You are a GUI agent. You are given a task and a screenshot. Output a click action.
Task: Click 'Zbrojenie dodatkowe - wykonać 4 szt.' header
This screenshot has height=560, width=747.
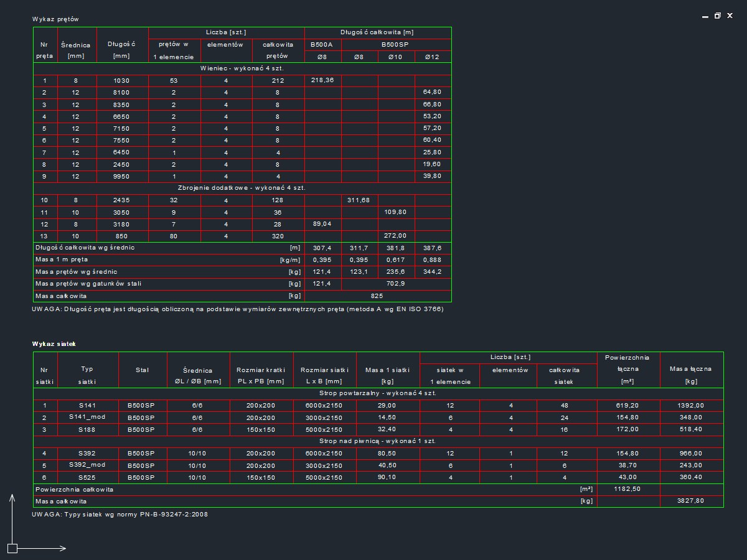[x=242, y=187]
